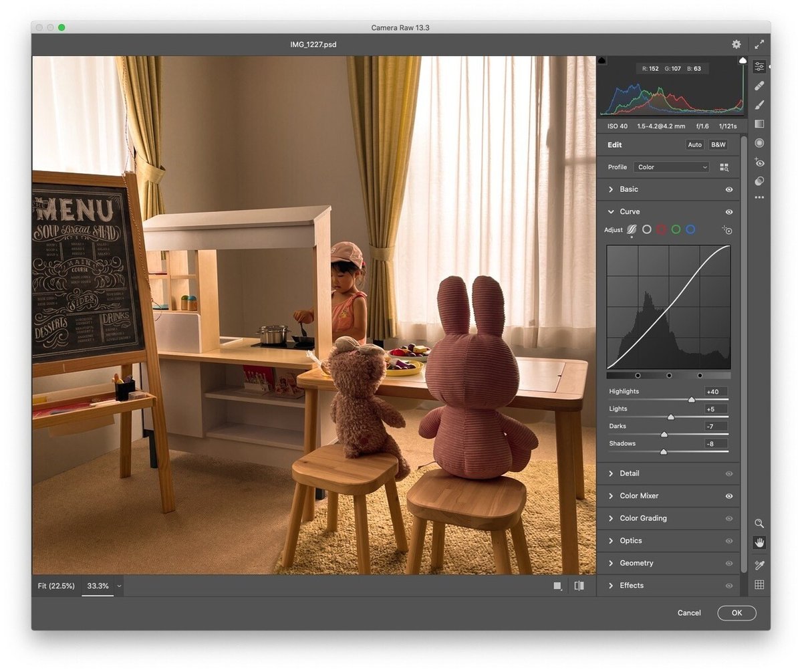Click the Auto button
This screenshot has width=802, height=672.
[x=695, y=144]
